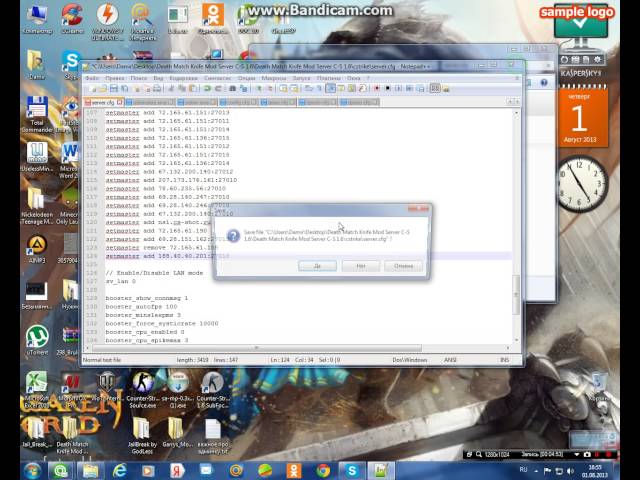640x480 pixels.
Task: Show hidden tray icons arrow
Action: click(536, 471)
